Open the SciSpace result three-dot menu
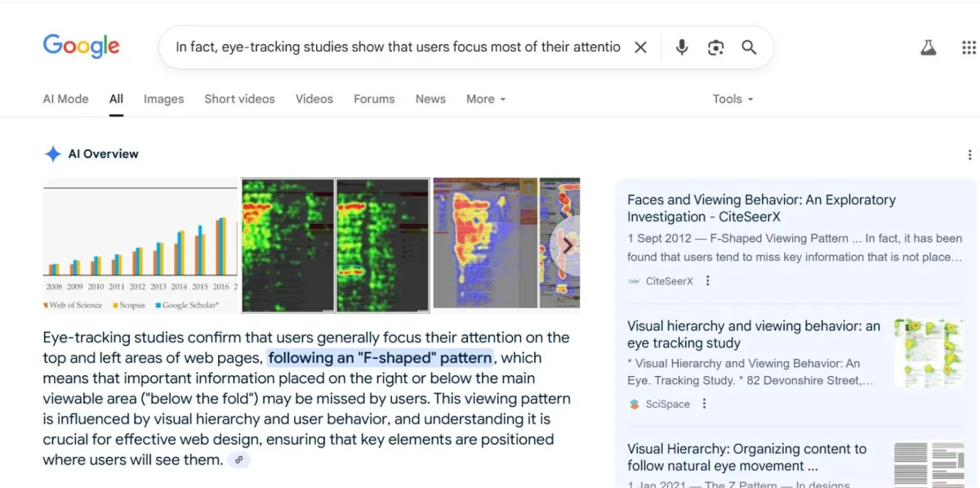This screenshot has width=980, height=488. point(705,404)
